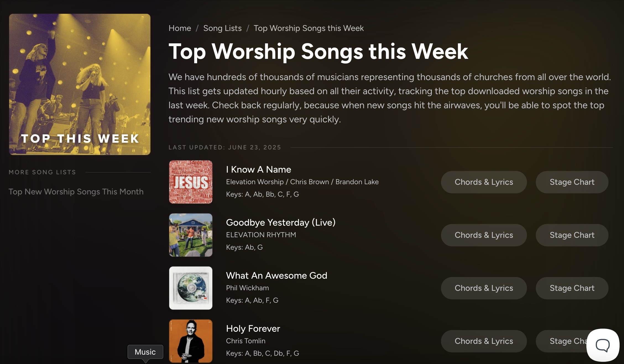The width and height of the screenshot is (624, 364).
Task: Open the Holy Forever song title link
Action: click(x=253, y=328)
